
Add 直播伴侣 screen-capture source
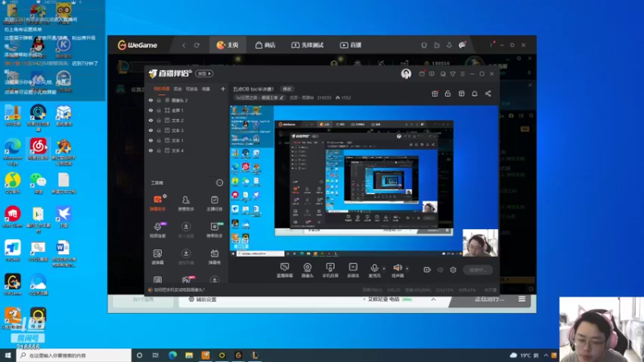[284, 270]
